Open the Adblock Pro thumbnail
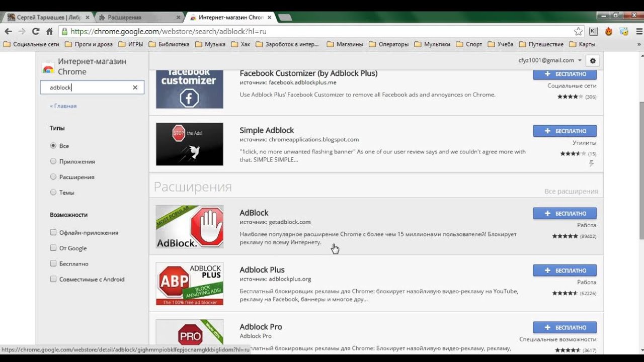644x362 pixels. tap(189, 336)
